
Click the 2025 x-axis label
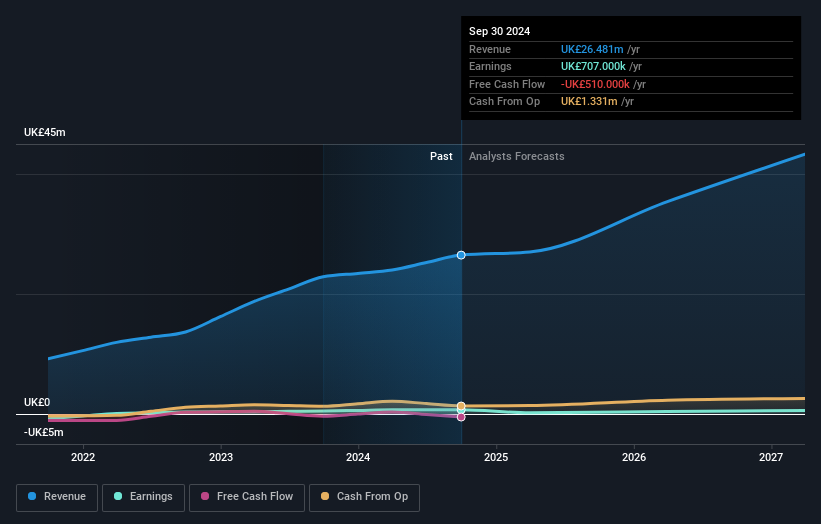point(496,457)
